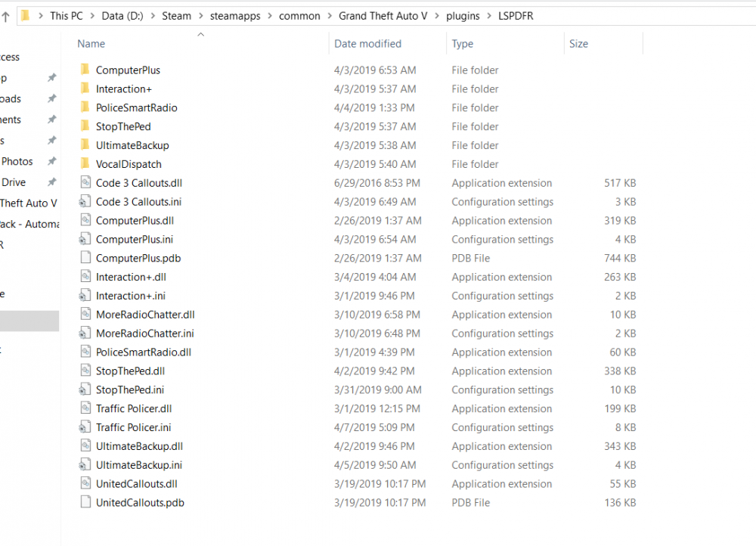
Task: Expand the chevron after common in path
Action: pos(330,16)
